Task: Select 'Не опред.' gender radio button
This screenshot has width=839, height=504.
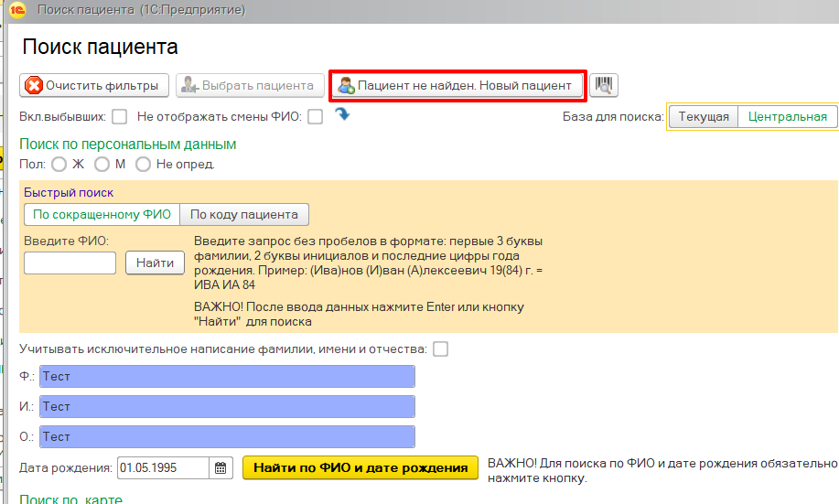Action: tap(143, 164)
